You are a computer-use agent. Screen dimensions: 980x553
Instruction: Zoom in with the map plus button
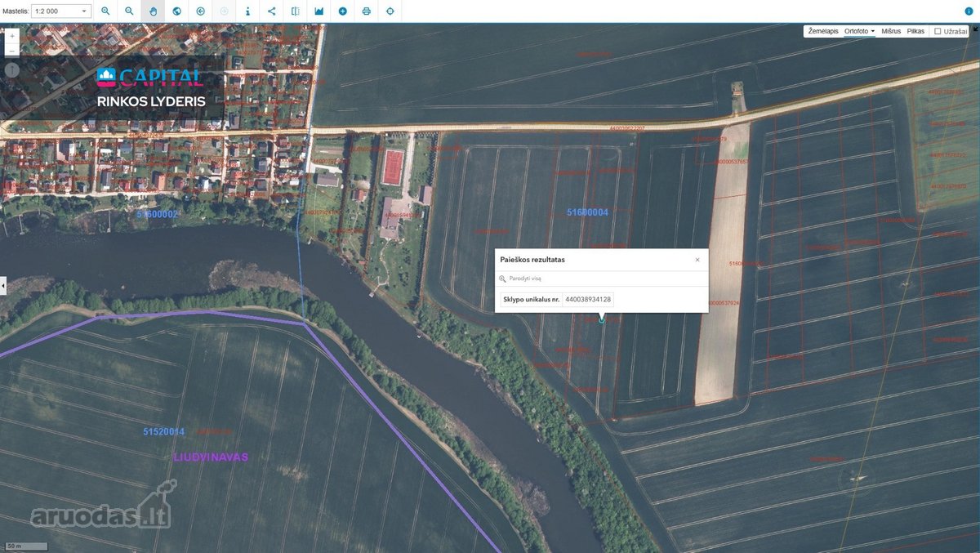(x=11, y=37)
